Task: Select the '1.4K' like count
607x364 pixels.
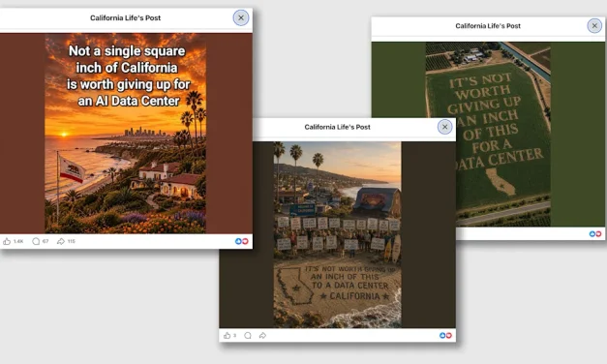Action: (x=18, y=241)
